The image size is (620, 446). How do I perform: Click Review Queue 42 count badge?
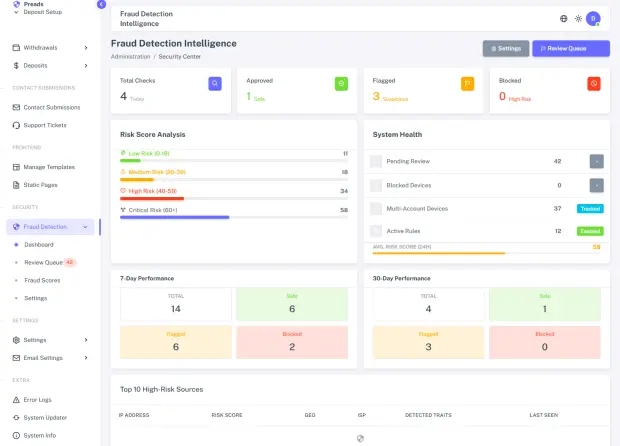pos(70,262)
